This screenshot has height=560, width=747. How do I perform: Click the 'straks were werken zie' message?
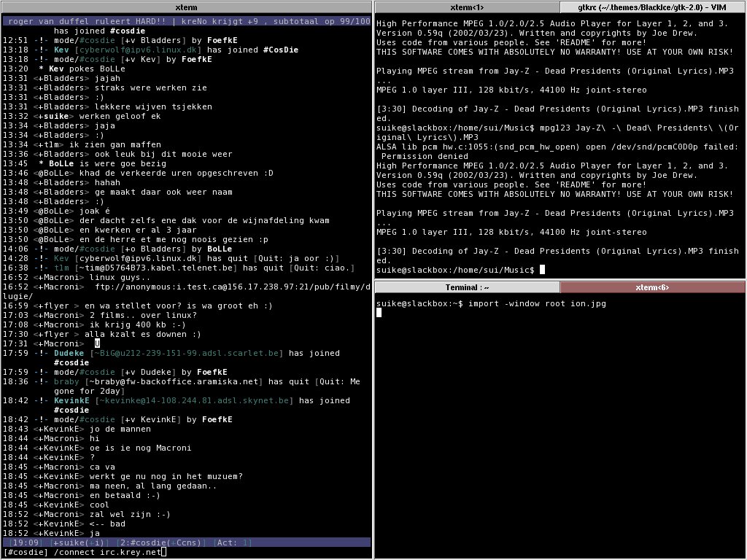[150, 87]
